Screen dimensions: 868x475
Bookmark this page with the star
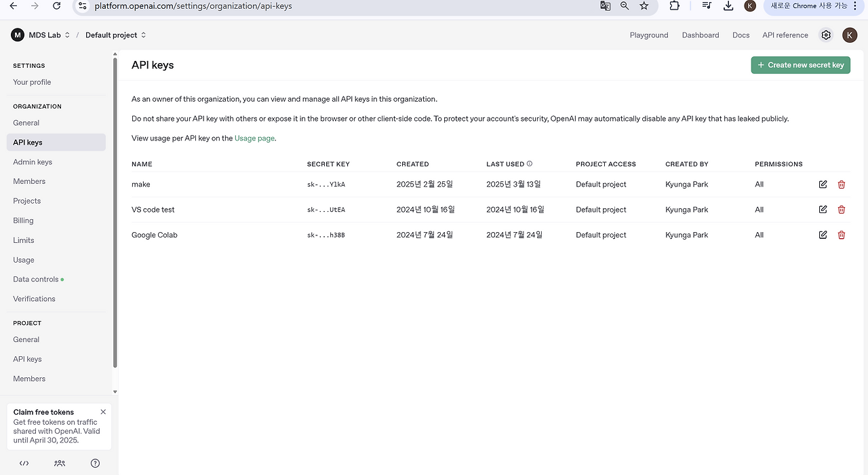[x=644, y=6]
